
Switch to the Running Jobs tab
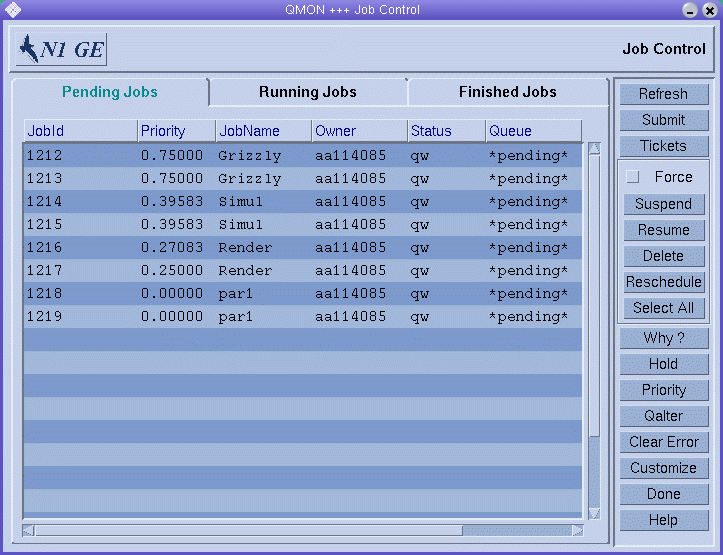point(308,92)
